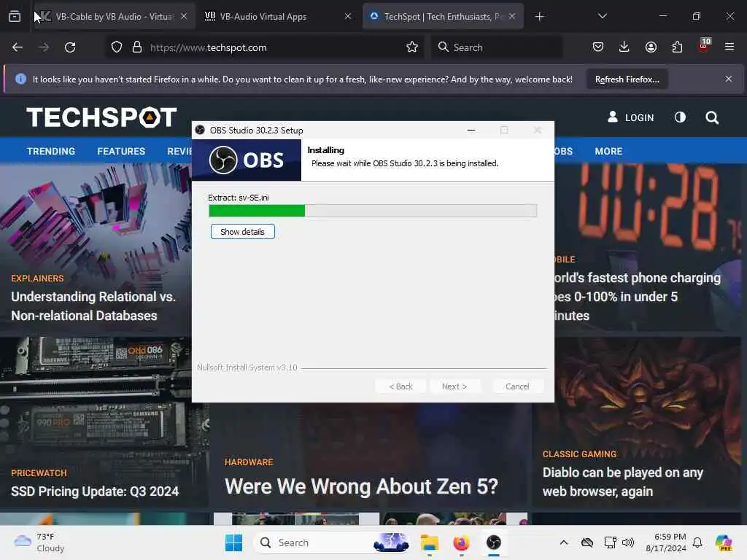The image size is (747, 560).
Task: Open File Explorer from the taskbar
Action: click(429, 542)
